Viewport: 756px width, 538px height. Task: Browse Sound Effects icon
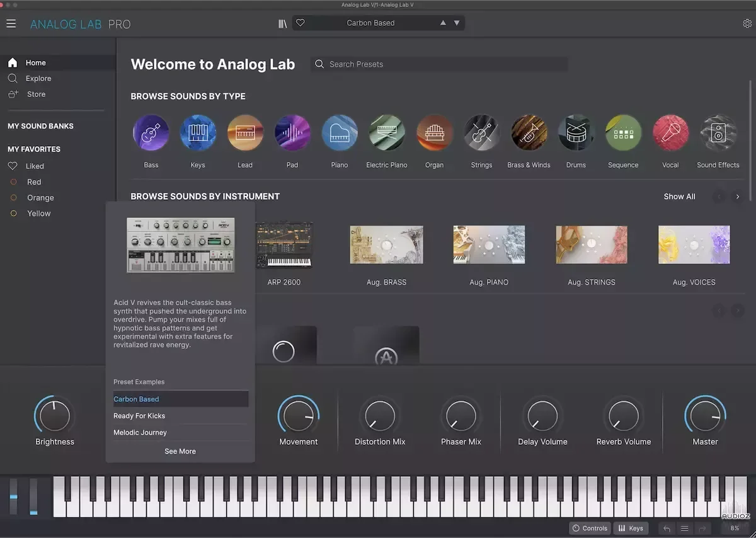(718, 133)
